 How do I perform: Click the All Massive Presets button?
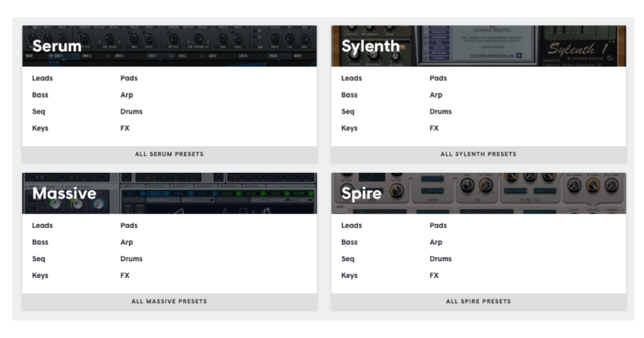[x=170, y=302]
